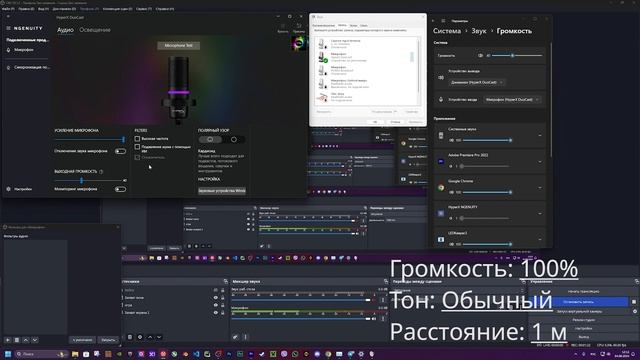Open OBS Коллекция сцен menu

coord(118,9)
